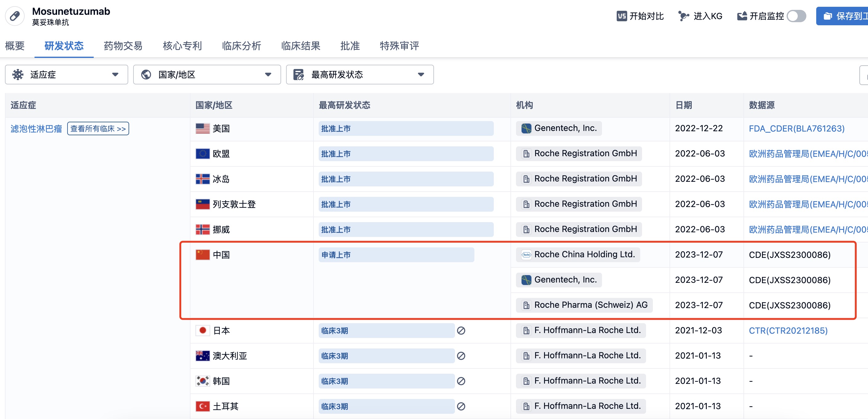The width and height of the screenshot is (868, 419).
Task: Click the China flag icon
Action: 203,254
